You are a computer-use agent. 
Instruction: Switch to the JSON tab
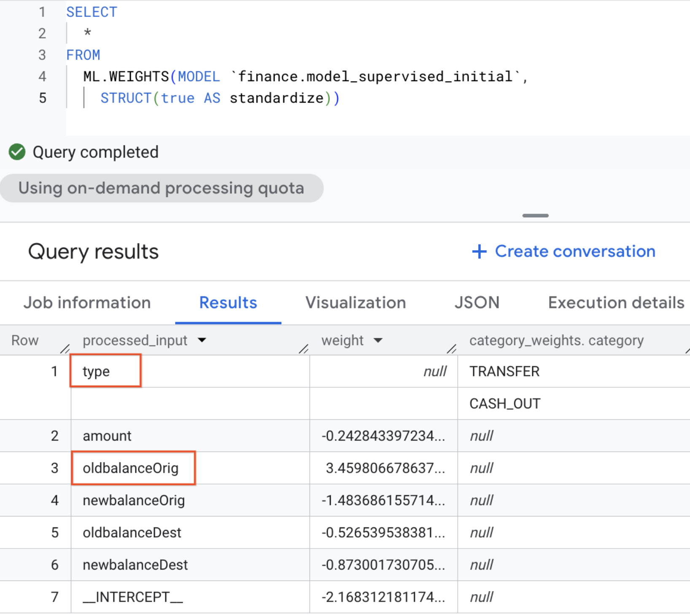(477, 303)
